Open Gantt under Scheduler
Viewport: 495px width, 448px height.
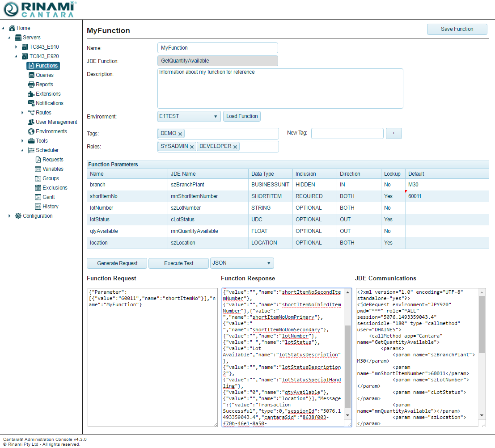pyautogui.click(x=49, y=197)
